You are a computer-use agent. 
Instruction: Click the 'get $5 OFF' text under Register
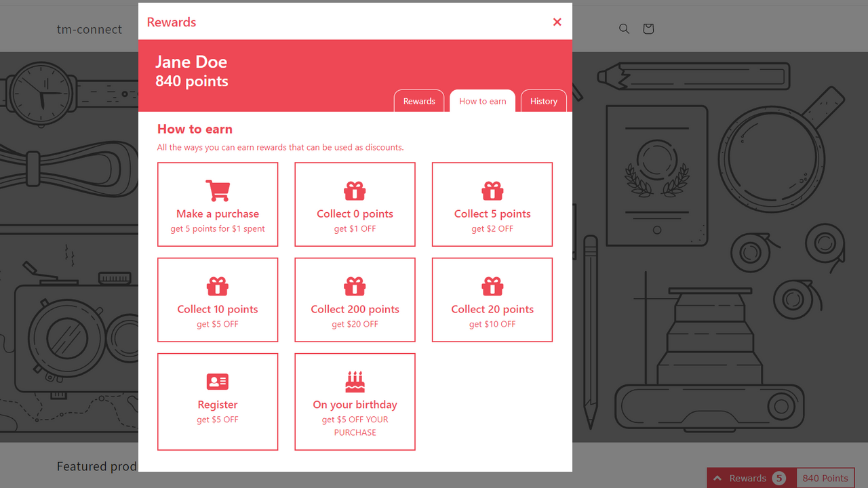pyautogui.click(x=218, y=420)
